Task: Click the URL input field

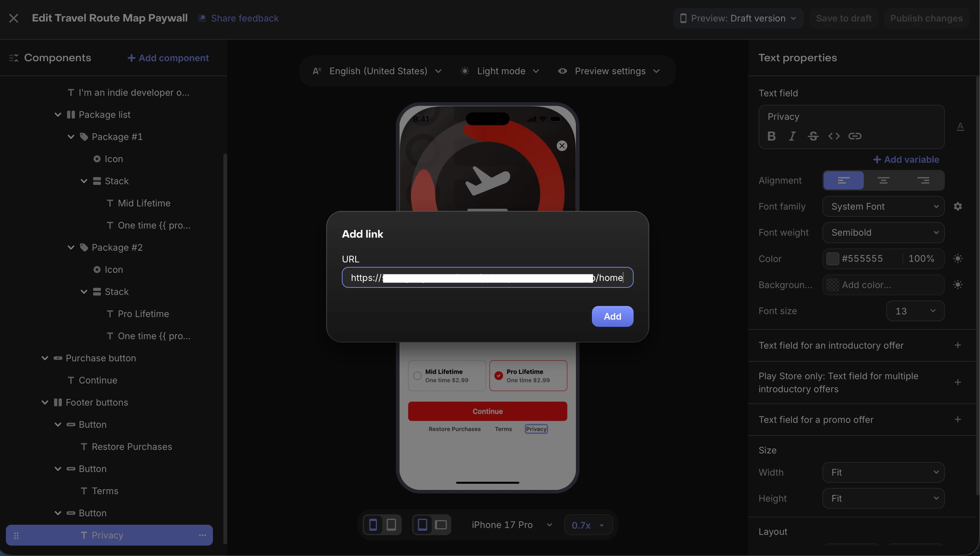Action: [487, 278]
